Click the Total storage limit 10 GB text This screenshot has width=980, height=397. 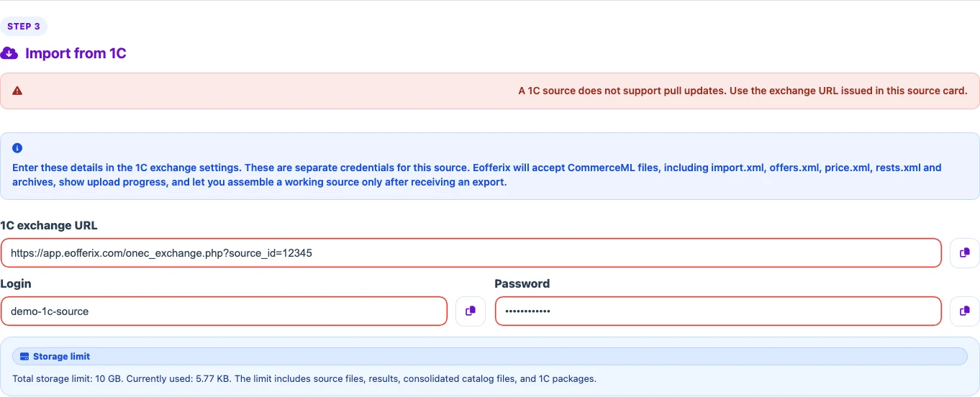(x=304, y=378)
